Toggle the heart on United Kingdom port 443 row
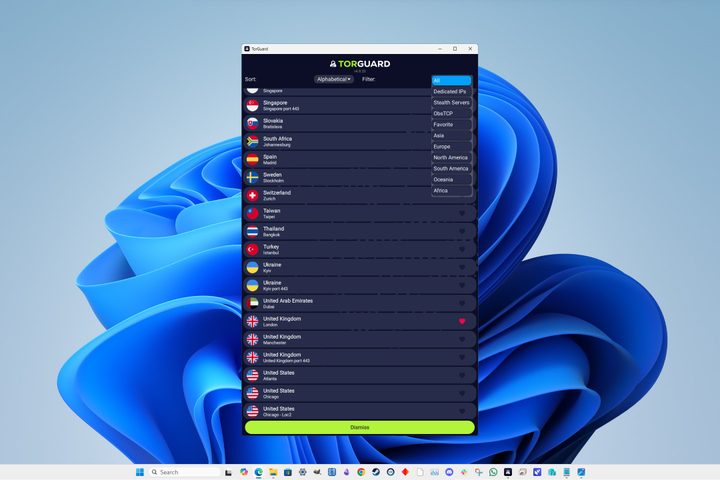720x480 pixels. coord(462,357)
